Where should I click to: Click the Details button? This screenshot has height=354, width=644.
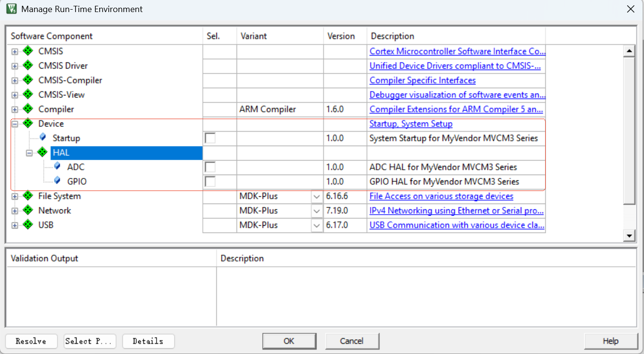pyautogui.click(x=148, y=341)
